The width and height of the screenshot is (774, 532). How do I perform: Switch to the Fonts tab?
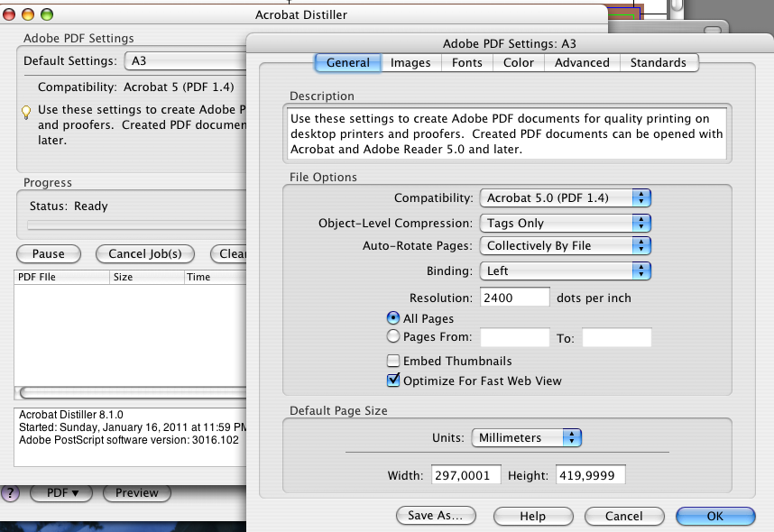(467, 63)
